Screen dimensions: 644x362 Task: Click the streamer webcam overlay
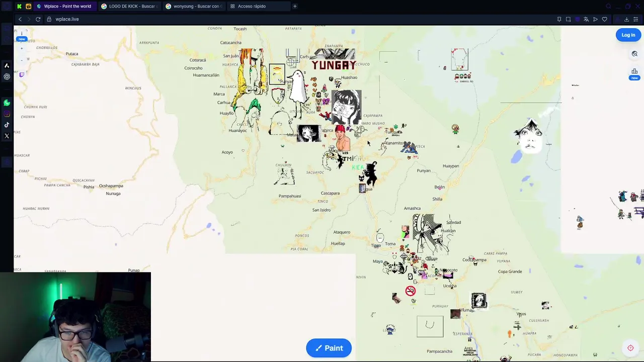tap(75, 317)
